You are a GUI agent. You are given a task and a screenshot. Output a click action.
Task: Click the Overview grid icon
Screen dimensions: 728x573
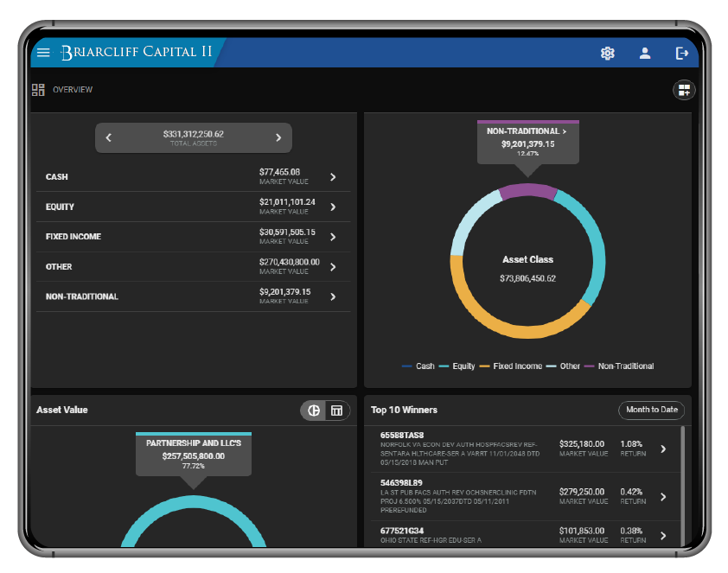(x=38, y=90)
